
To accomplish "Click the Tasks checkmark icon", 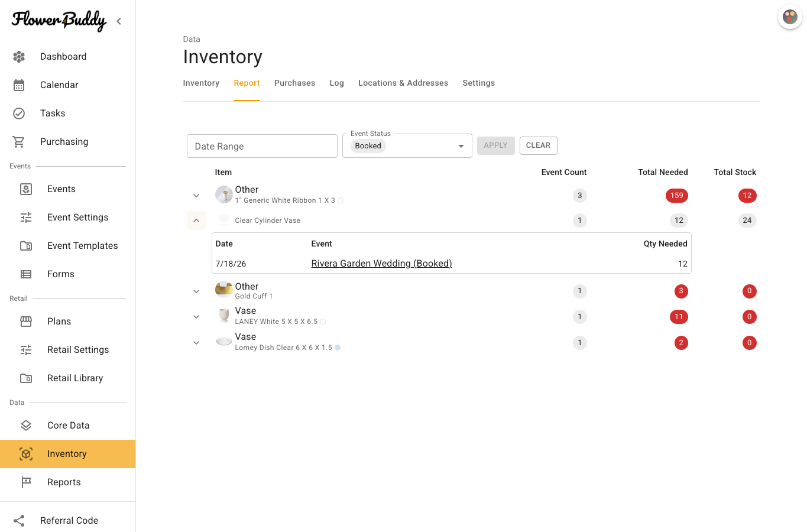I will [x=19, y=113].
